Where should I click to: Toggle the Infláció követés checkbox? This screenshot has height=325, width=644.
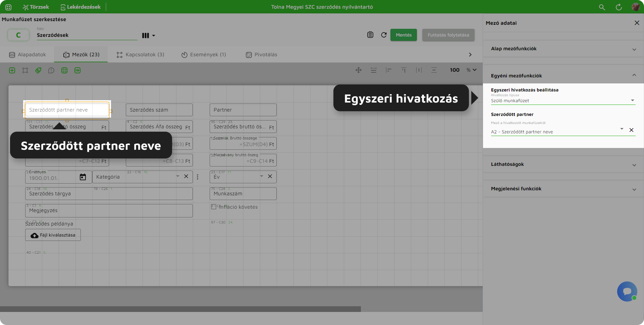click(x=214, y=207)
